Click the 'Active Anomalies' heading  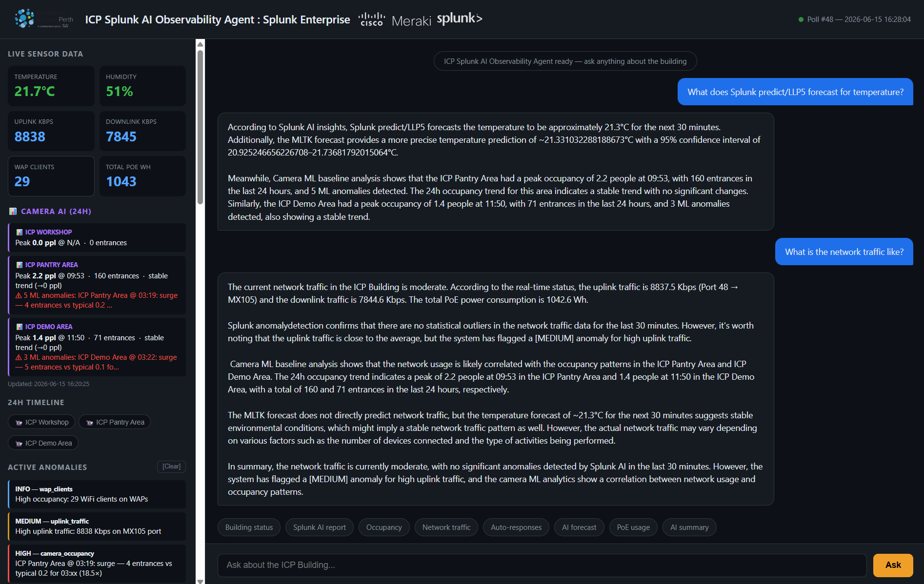pos(47,467)
